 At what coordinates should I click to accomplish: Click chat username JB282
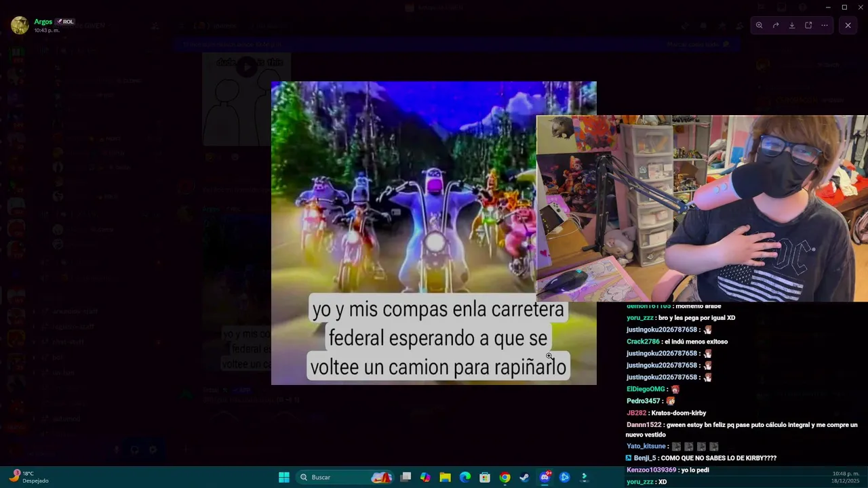click(x=636, y=413)
